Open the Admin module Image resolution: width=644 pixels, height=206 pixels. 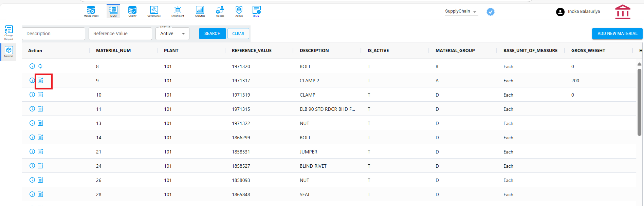pyautogui.click(x=239, y=11)
